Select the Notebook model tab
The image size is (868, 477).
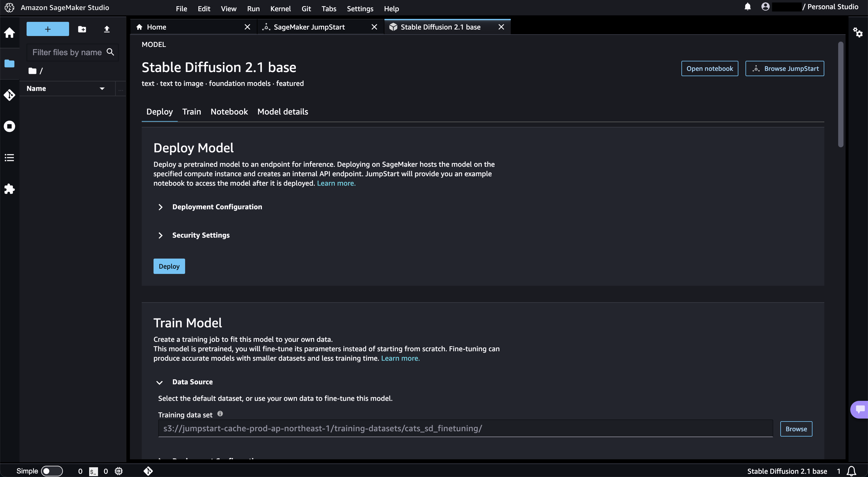pyautogui.click(x=229, y=112)
